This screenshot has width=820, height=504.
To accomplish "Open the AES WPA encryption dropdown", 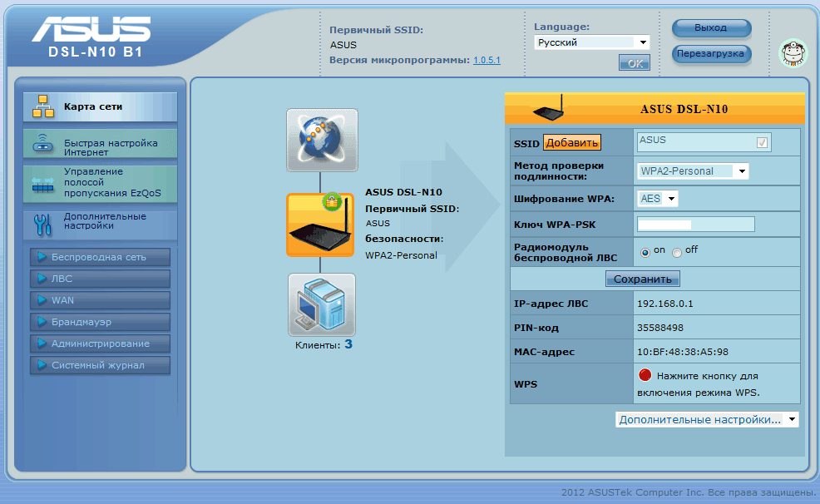I will [x=658, y=199].
